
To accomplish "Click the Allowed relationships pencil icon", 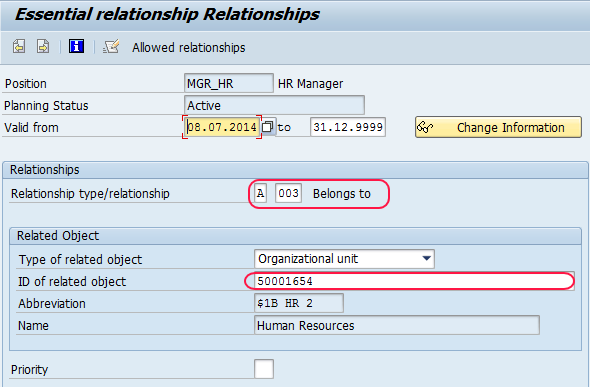I will [x=111, y=47].
